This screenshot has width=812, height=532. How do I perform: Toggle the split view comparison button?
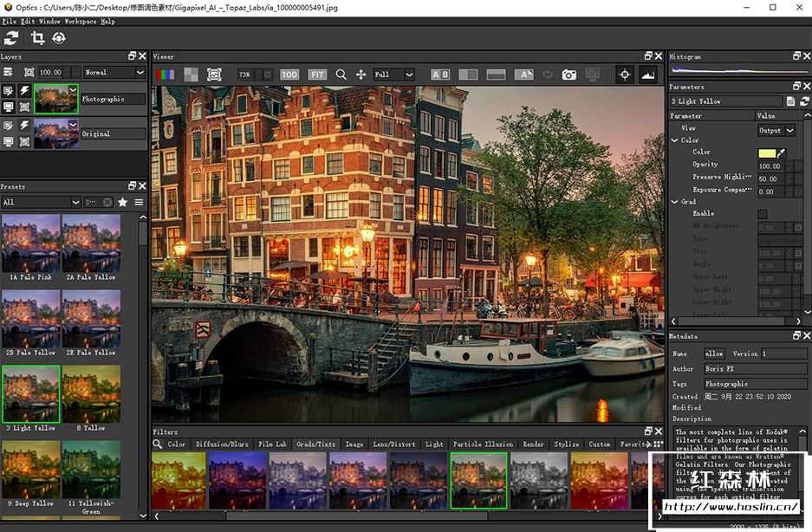pos(468,75)
